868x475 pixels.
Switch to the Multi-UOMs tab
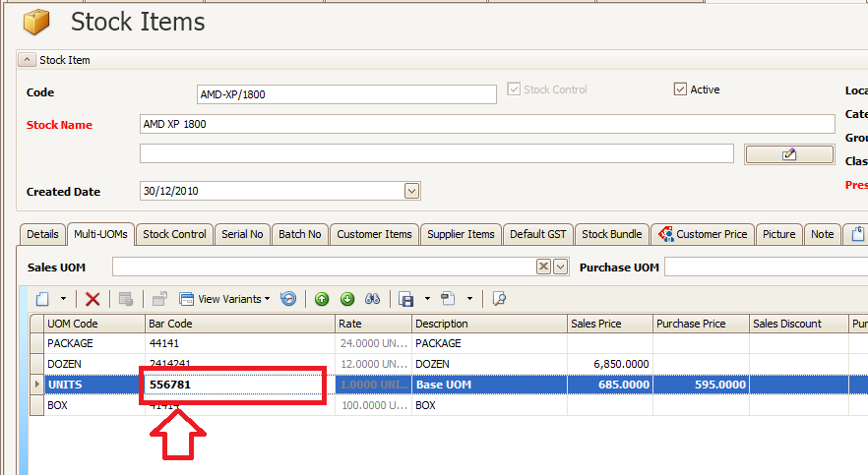100,234
